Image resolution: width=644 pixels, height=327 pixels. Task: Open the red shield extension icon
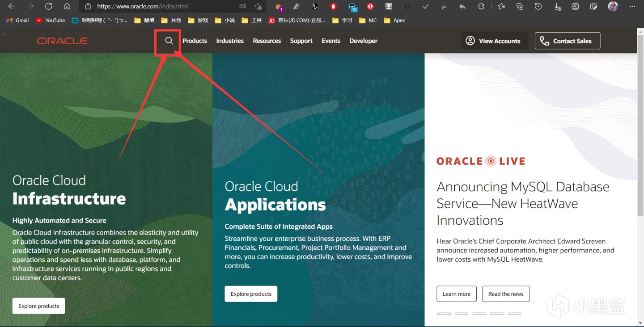(x=333, y=6)
